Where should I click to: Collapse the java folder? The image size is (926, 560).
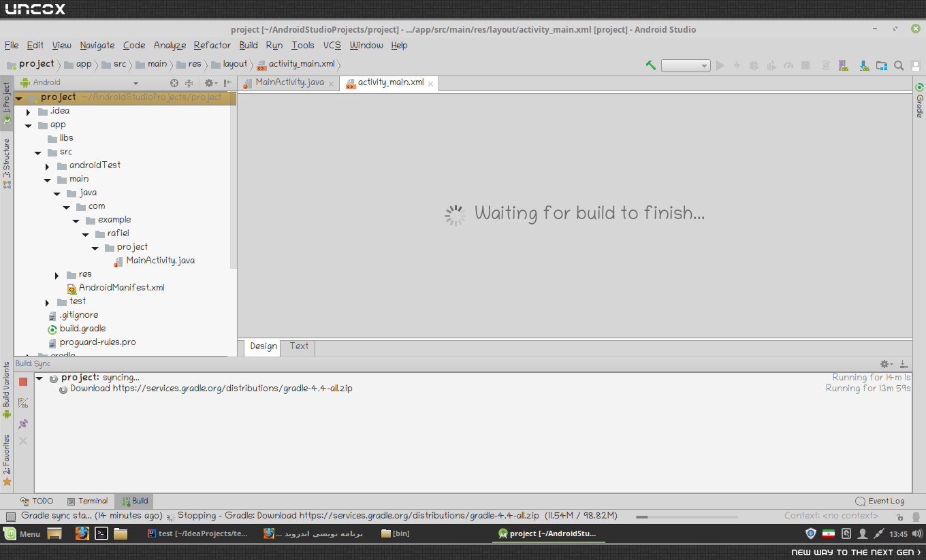tap(57, 194)
